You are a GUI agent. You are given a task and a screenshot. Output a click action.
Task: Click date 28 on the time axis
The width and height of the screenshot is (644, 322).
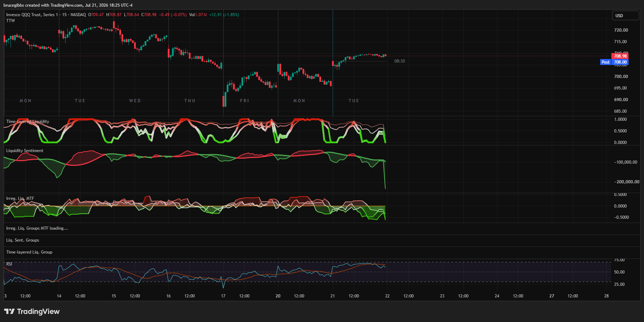point(606,296)
